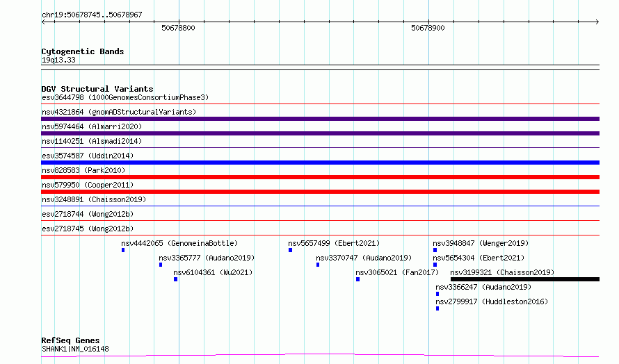Click the esv2718745 (Wong2012b) label
The width and height of the screenshot is (619, 364).
tap(88, 229)
